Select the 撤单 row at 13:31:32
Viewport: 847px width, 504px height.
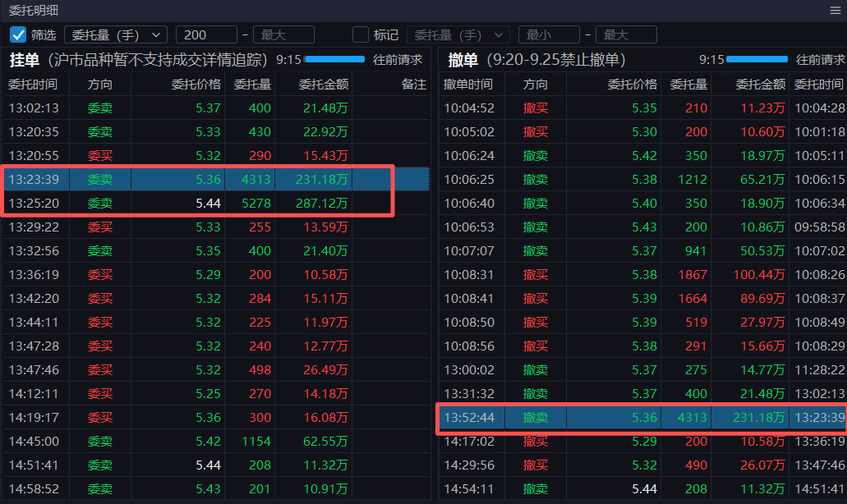pyautogui.click(x=642, y=393)
